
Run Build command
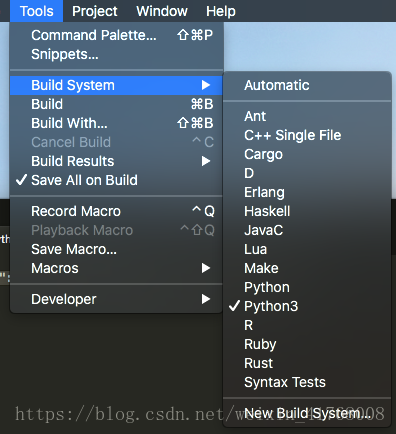(116, 104)
